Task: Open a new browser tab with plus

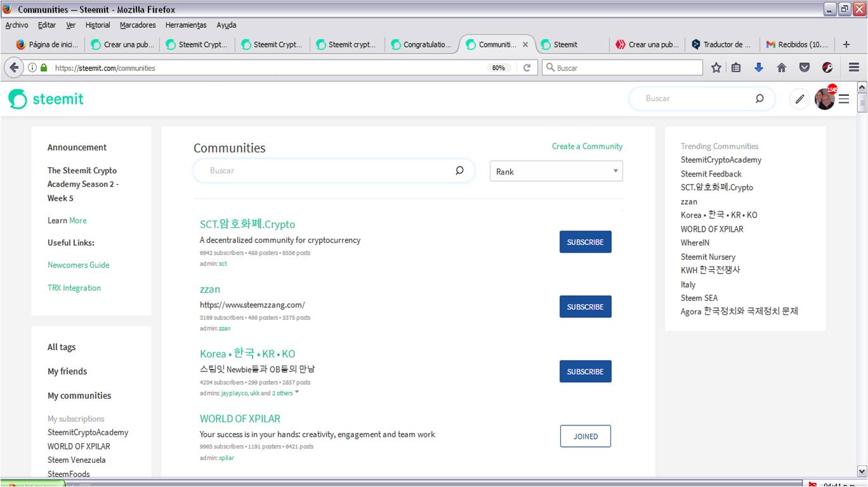Action: point(846,44)
